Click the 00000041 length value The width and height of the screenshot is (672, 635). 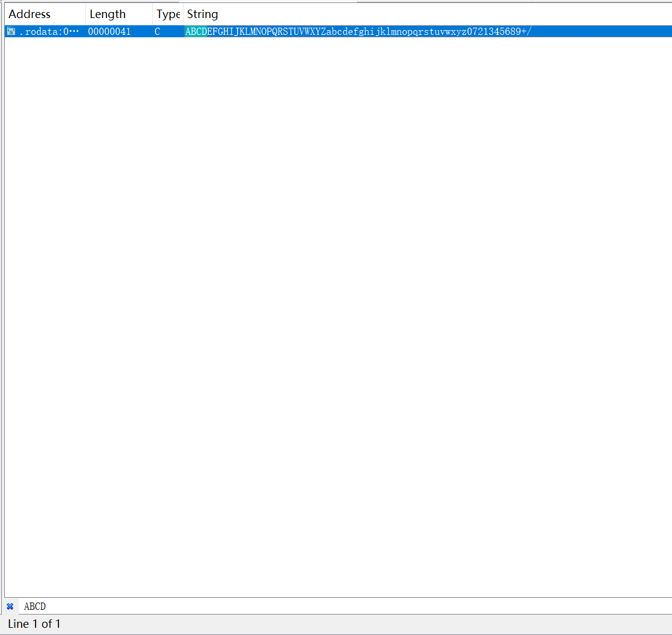[109, 31]
